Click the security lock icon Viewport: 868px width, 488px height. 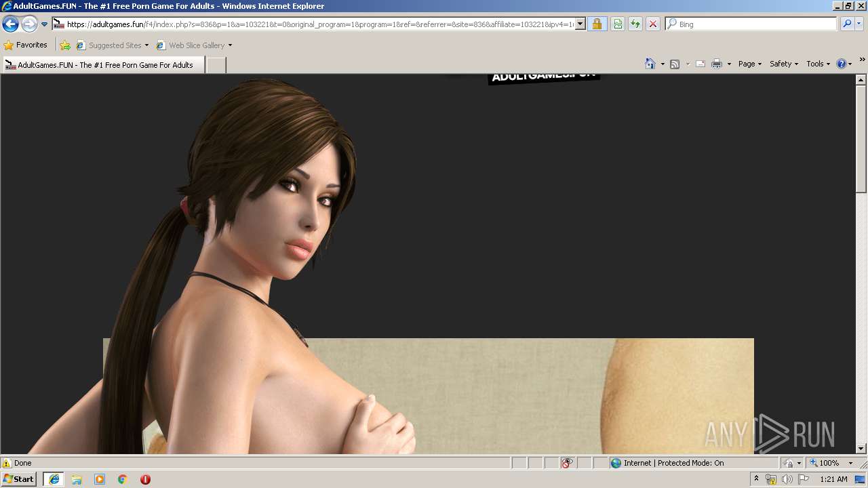(597, 24)
